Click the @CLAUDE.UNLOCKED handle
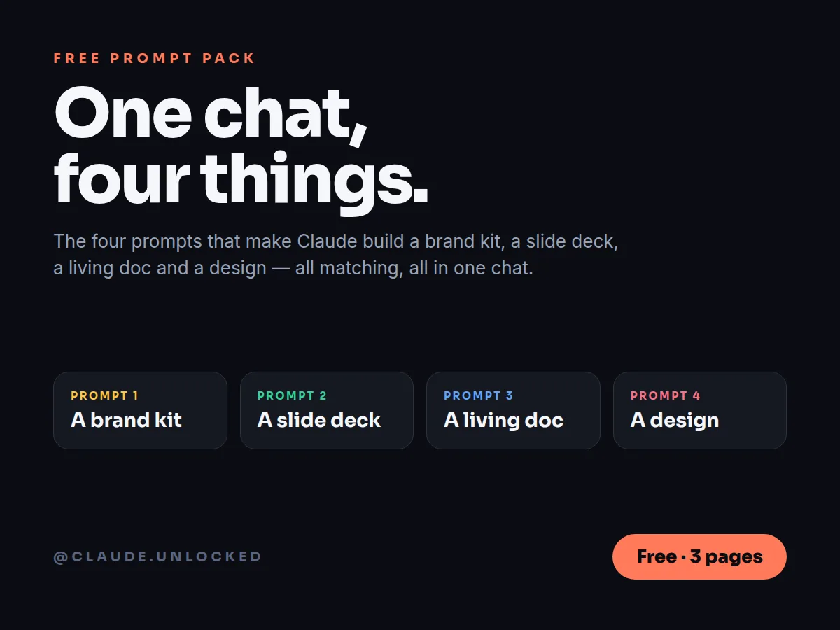 (x=157, y=557)
